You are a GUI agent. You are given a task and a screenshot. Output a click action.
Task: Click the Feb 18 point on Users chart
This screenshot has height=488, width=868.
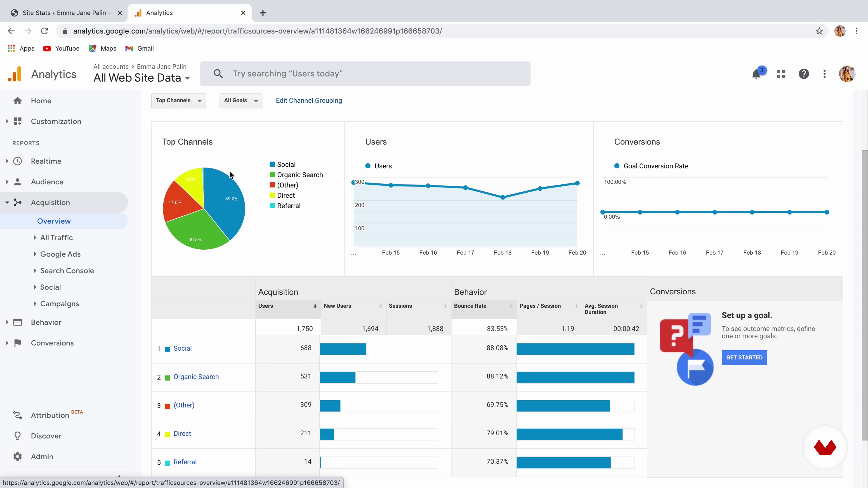tap(502, 197)
